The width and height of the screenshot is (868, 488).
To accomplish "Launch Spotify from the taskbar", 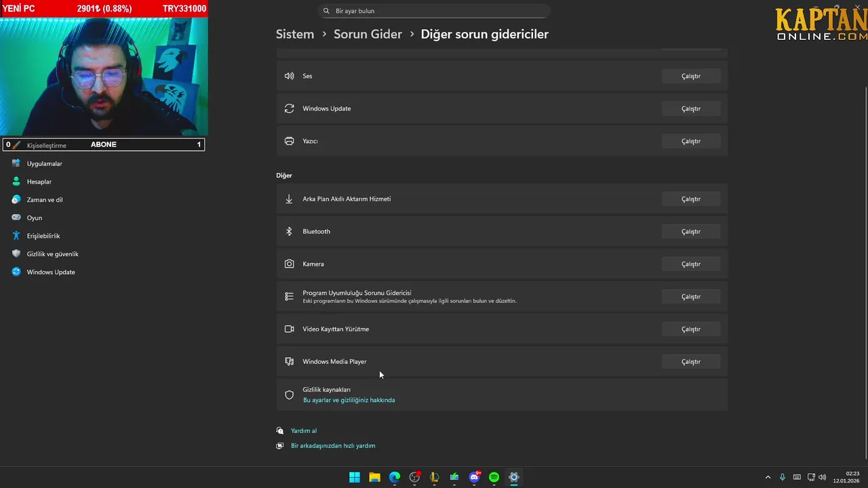I will 494,477.
